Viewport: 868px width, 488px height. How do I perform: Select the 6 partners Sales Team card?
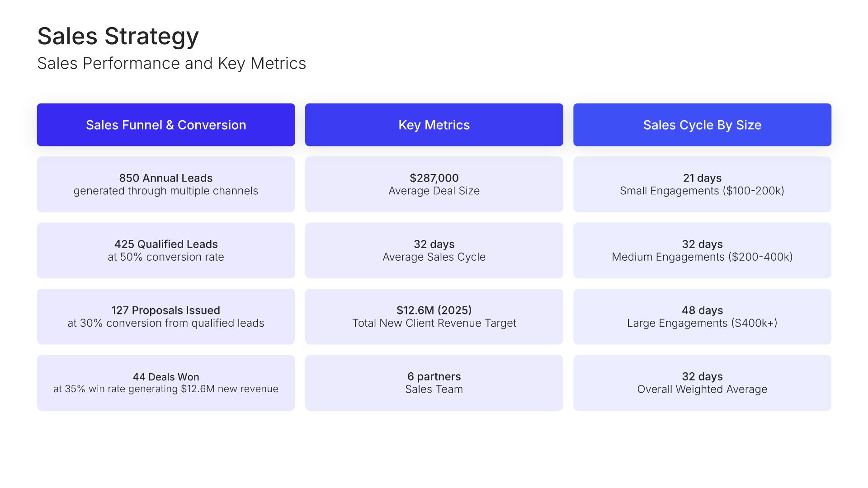[434, 383]
